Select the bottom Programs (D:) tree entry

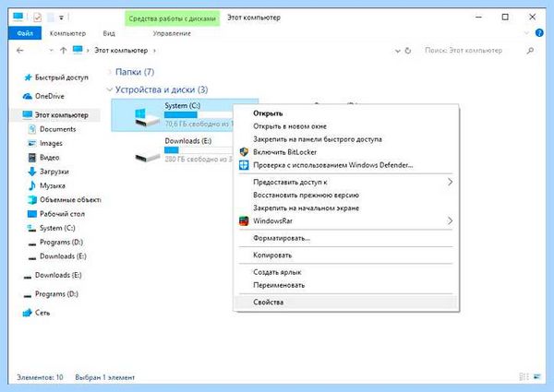click(56, 294)
